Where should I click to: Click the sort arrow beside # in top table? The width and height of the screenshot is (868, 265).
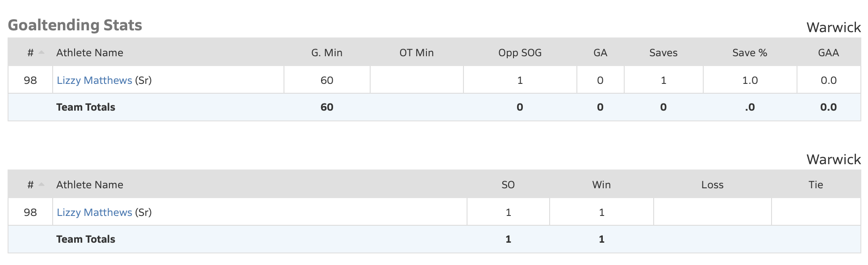[x=42, y=53]
